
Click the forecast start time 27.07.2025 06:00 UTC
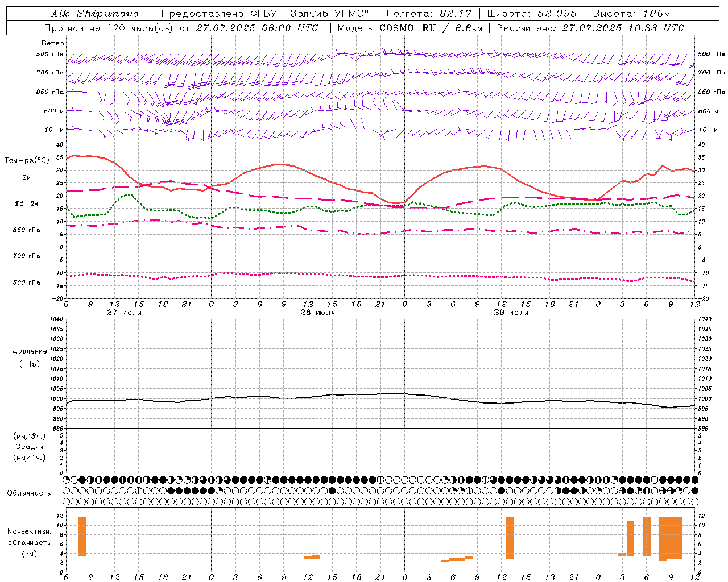pyautogui.click(x=257, y=28)
